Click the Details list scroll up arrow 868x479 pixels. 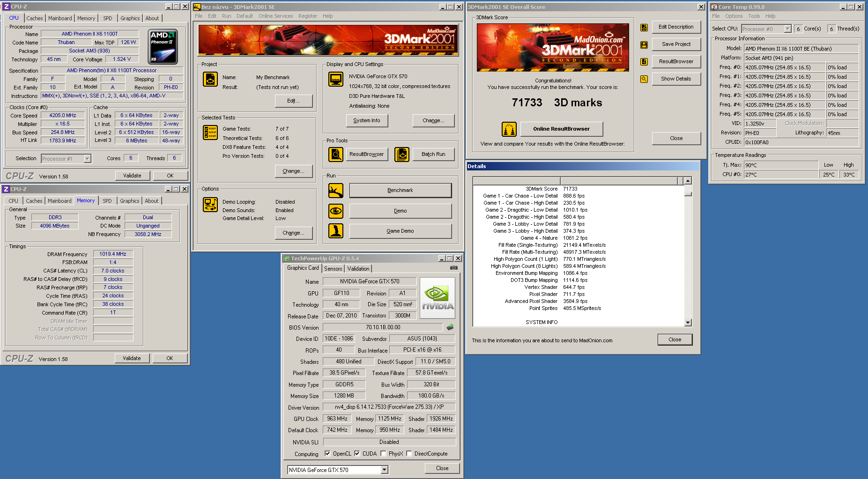[688, 181]
